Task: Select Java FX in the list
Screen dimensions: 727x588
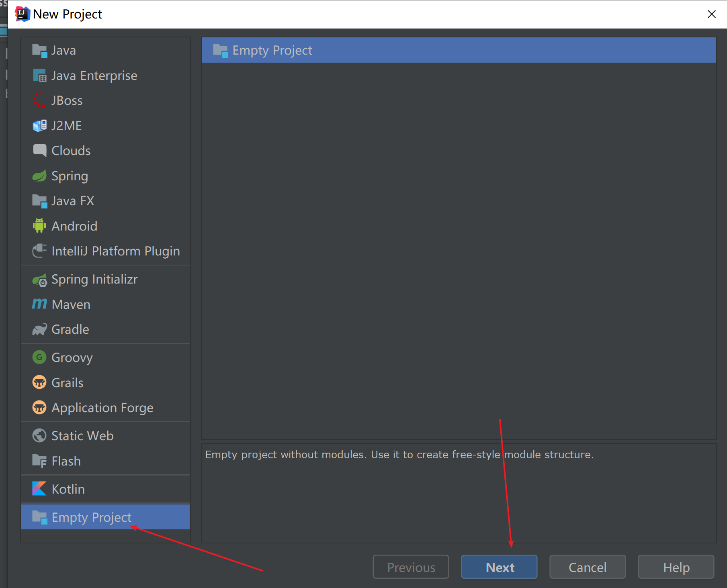Action: [105, 201]
